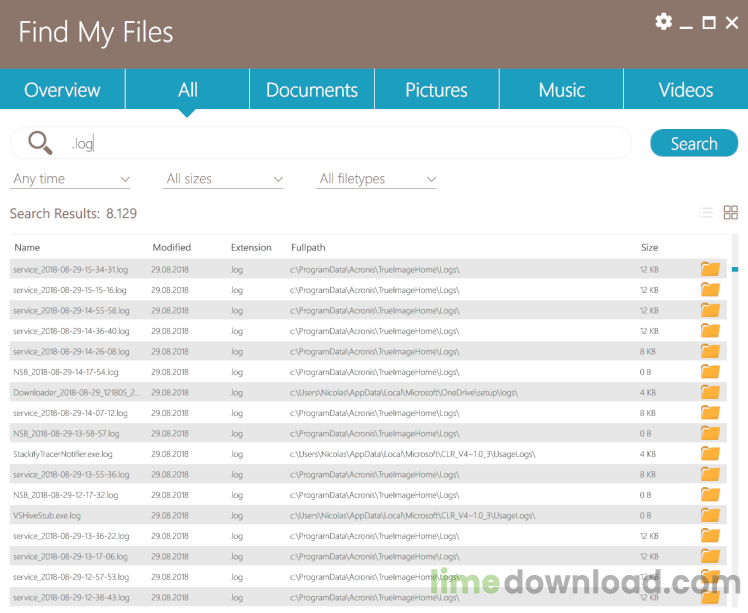Viewport: 748px width, 613px height.
Task: Open folder for StackifyTracerNotifier.exe.log
Action: click(710, 454)
